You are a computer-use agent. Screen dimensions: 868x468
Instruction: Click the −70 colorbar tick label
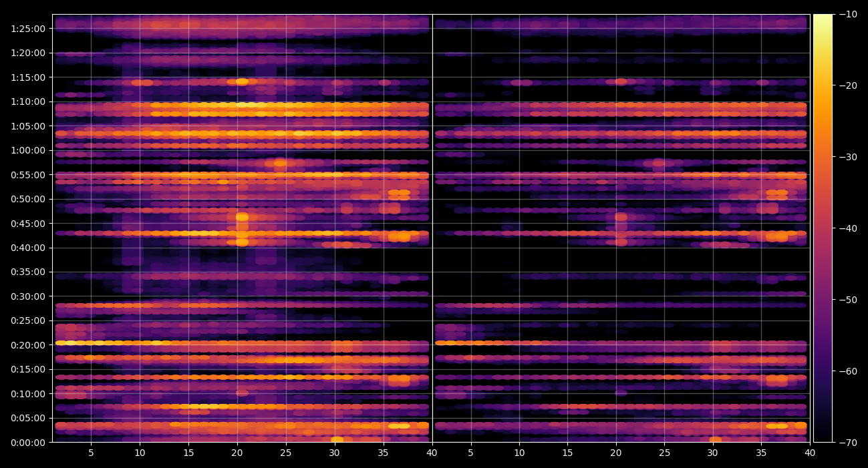[x=848, y=443]
